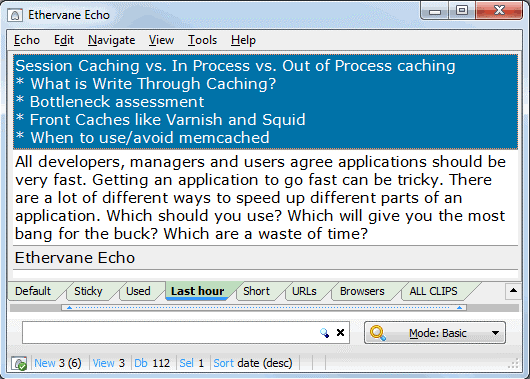Click the left blue slider triangle marker

(x=69, y=308)
